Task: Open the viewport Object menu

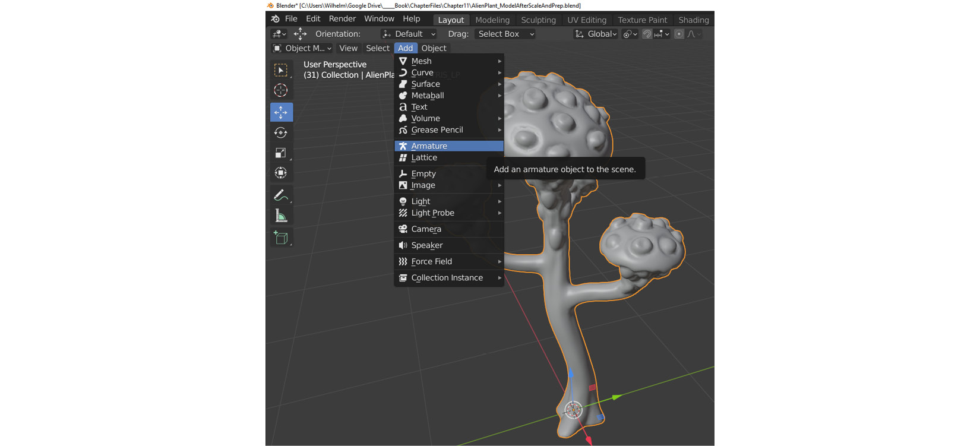Action: click(x=434, y=48)
